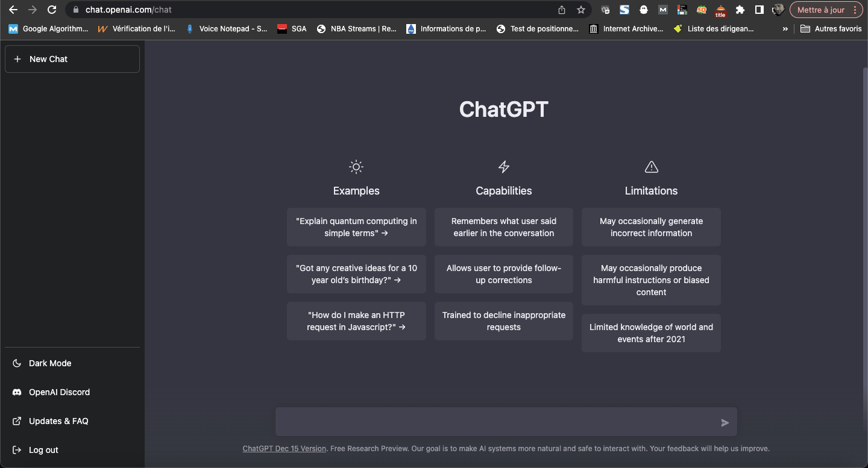Click the plus icon beside New Chat
This screenshot has height=468, width=868.
17,59
